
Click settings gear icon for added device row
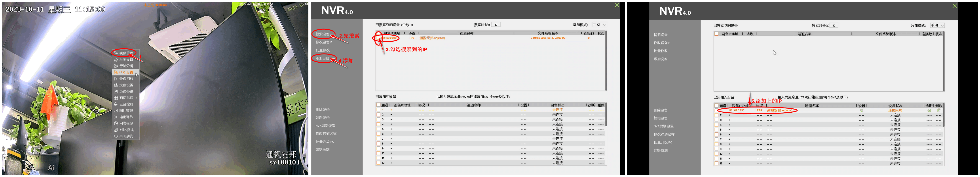point(862,110)
